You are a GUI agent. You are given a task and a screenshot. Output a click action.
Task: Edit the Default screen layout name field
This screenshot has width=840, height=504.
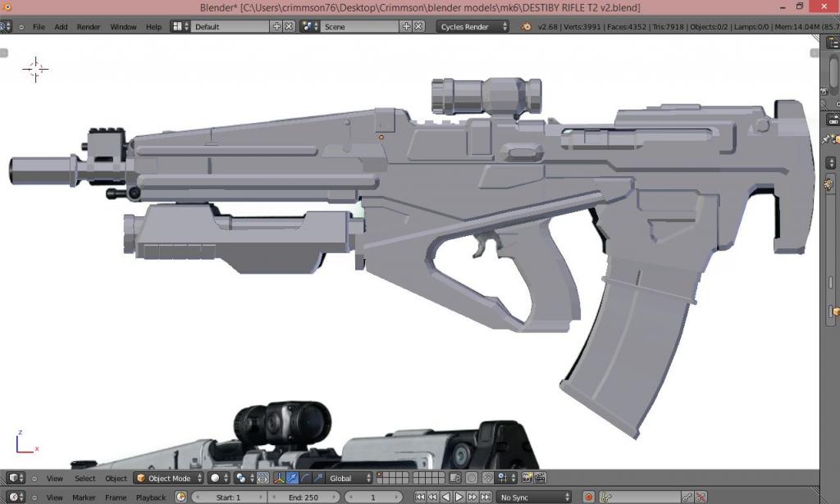tap(231, 26)
